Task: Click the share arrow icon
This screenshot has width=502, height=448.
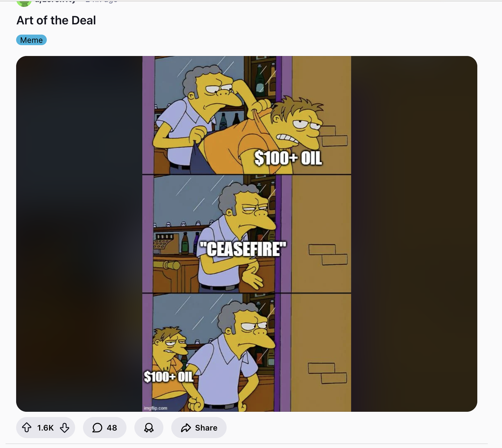Action: 186,428
